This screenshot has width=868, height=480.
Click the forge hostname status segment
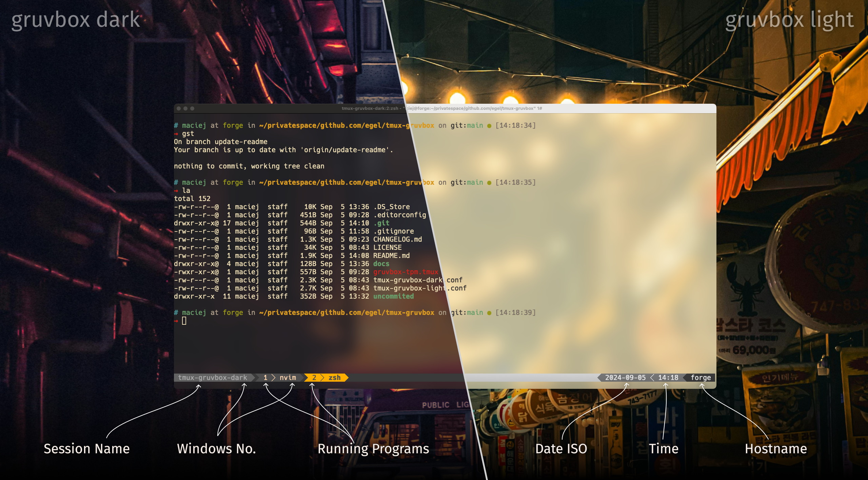[701, 378]
